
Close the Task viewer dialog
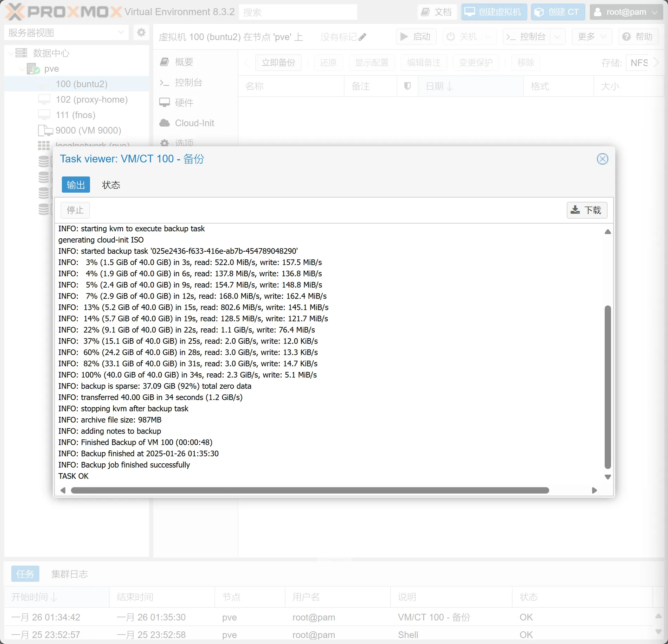pos(602,159)
